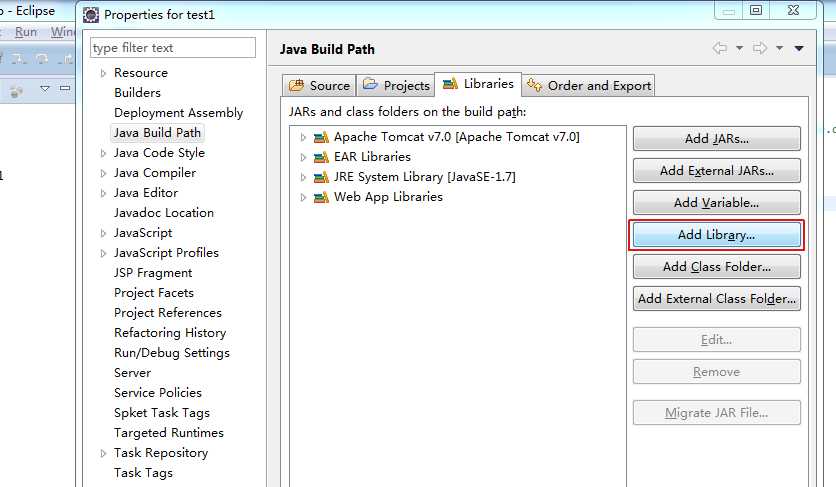Expand the Task Repository node
The height and width of the screenshot is (487, 836).
tap(103, 453)
